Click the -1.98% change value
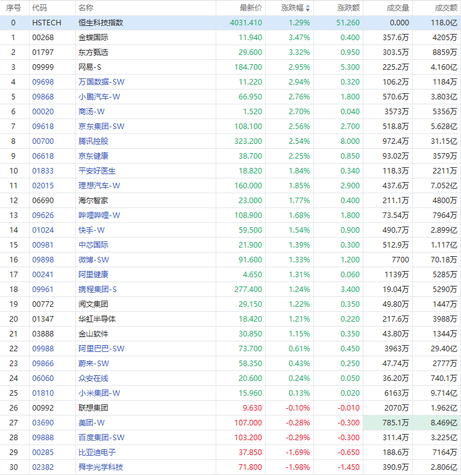 (x=297, y=467)
